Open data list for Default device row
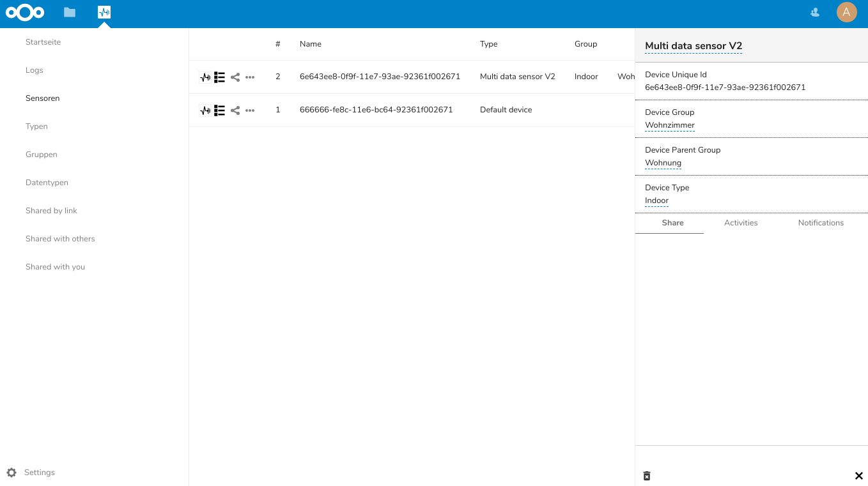The height and width of the screenshot is (486, 868). tap(219, 110)
